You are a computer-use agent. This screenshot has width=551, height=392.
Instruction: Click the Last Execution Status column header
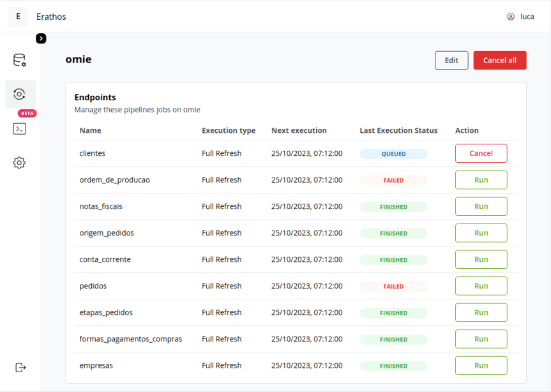(x=398, y=130)
